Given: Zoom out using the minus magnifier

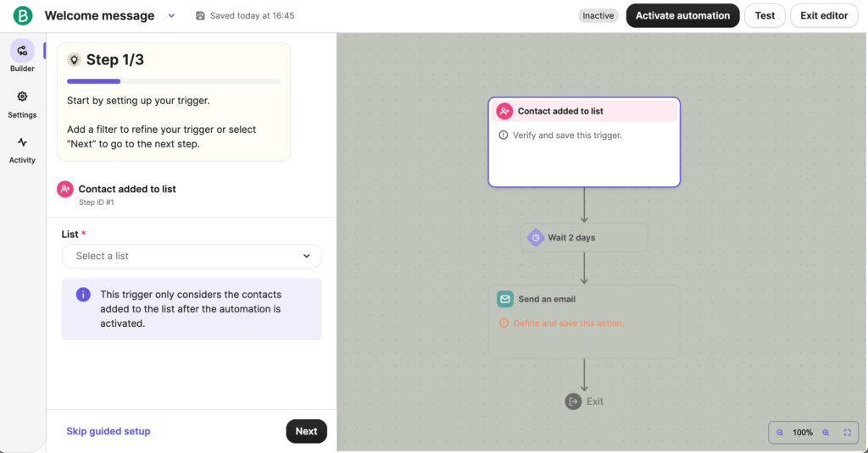Looking at the screenshot, I should [x=780, y=433].
